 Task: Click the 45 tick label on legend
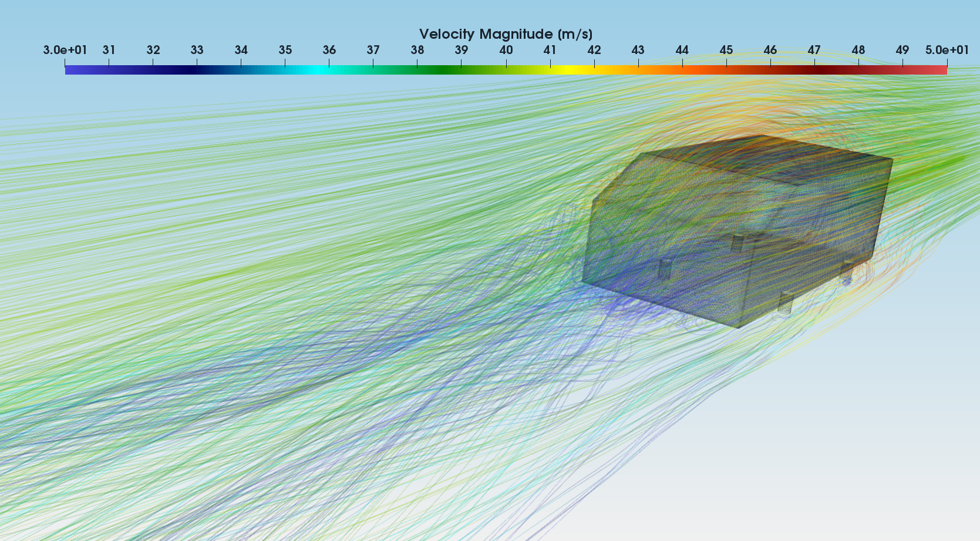[x=726, y=51]
